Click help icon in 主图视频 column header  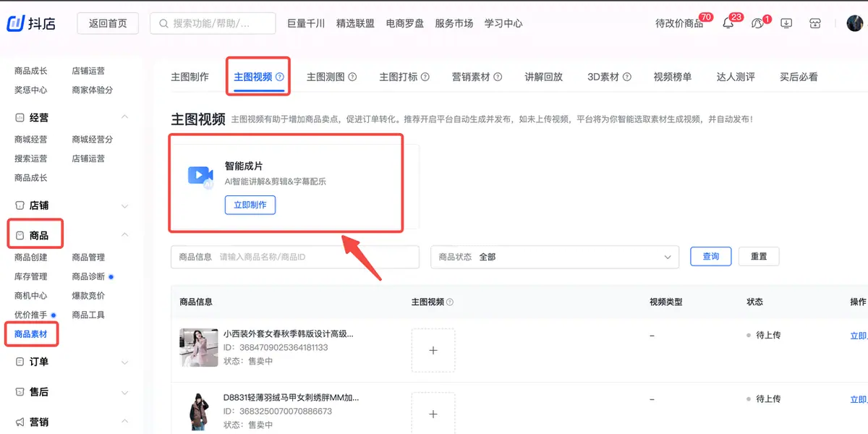pos(450,302)
